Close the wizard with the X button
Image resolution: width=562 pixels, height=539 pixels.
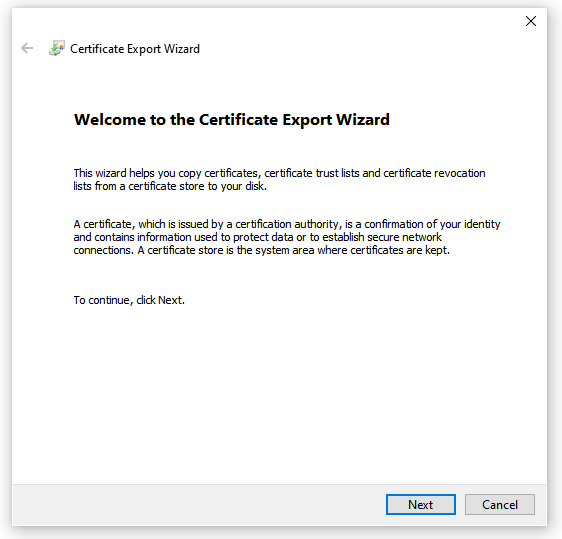click(x=531, y=21)
